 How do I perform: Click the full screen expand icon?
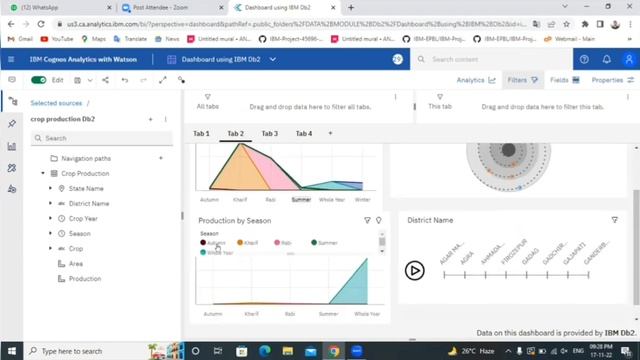(162, 80)
